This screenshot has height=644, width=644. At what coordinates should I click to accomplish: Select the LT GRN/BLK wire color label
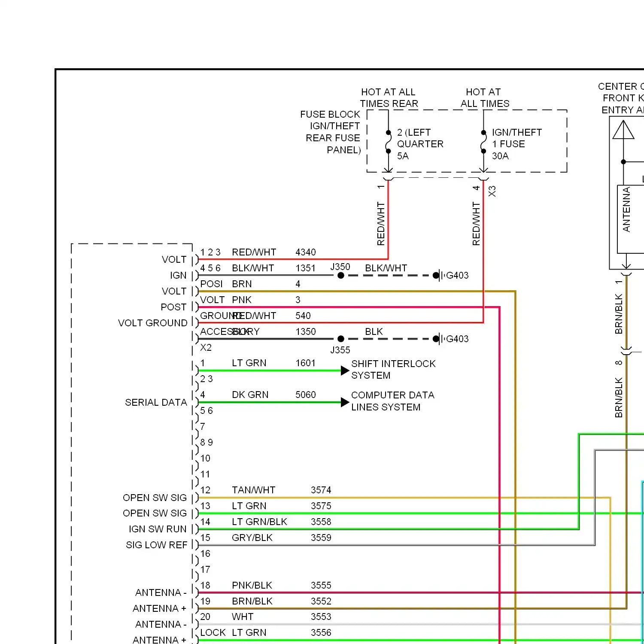click(259, 522)
